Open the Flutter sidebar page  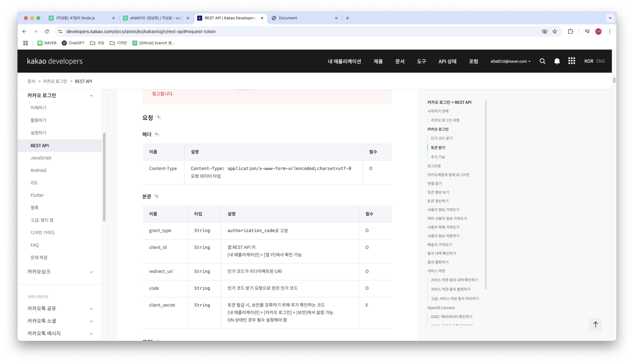coord(37,195)
